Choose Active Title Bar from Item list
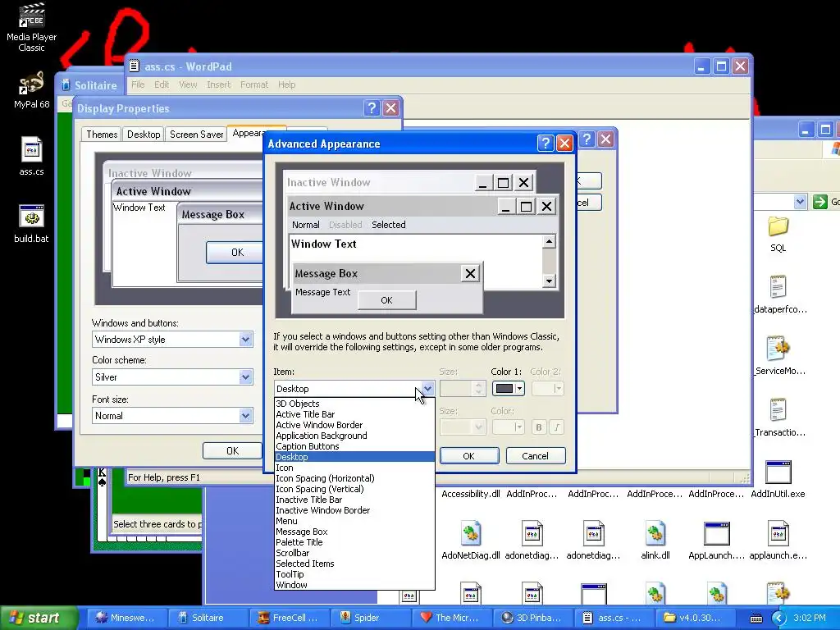This screenshot has width=840, height=630. [x=354, y=414]
